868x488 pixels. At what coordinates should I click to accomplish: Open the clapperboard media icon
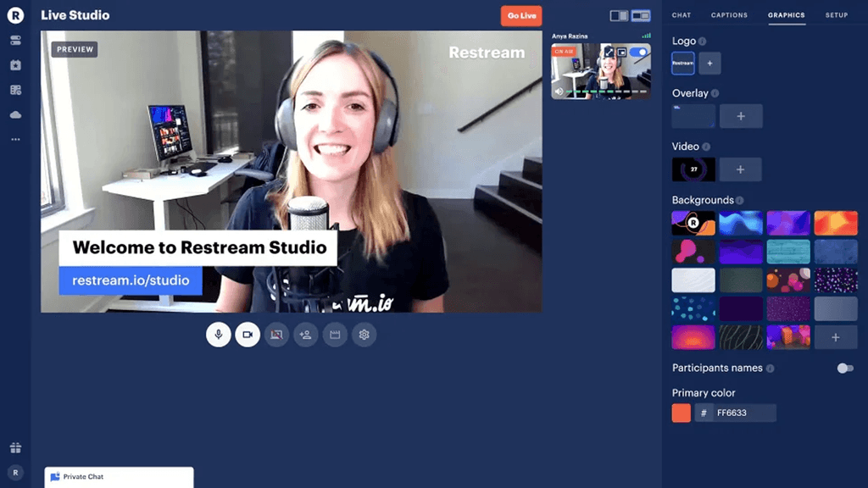point(335,335)
